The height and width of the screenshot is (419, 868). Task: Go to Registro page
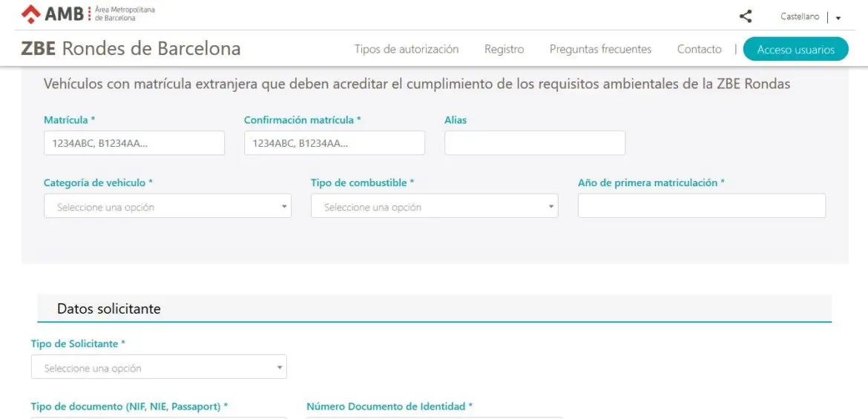click(504, 49)
